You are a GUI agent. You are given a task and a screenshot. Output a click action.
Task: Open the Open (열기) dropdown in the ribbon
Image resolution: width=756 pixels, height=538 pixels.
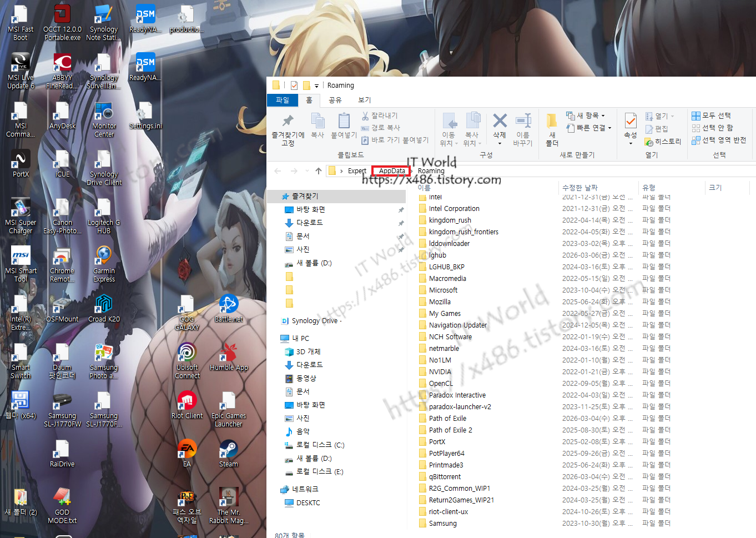(x=659, y=116)
